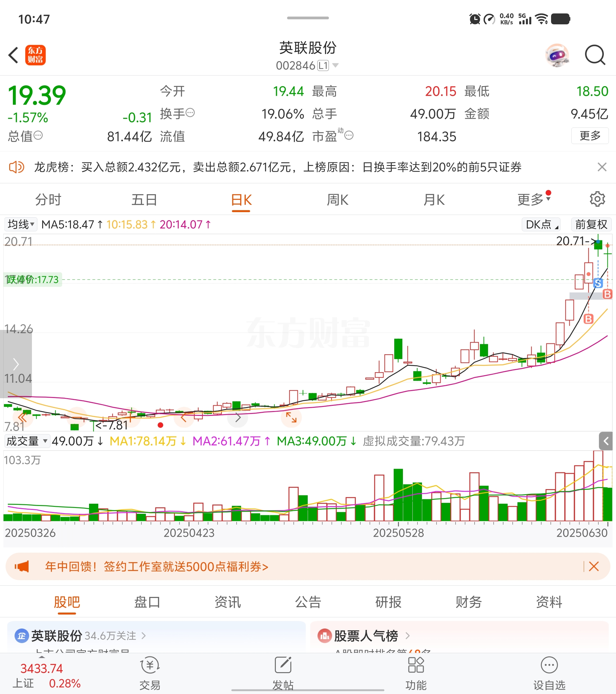Open the 龙虎榜 news ticker text
This screenshot has height=694, width=616.
tap(277, 167)
